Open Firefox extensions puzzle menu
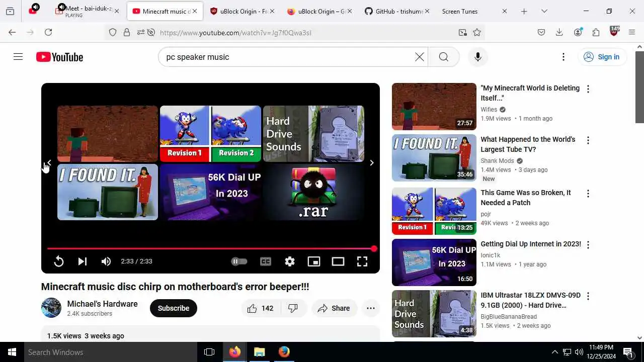The width and height of the screenshot is (644, 362). point(596,32)
